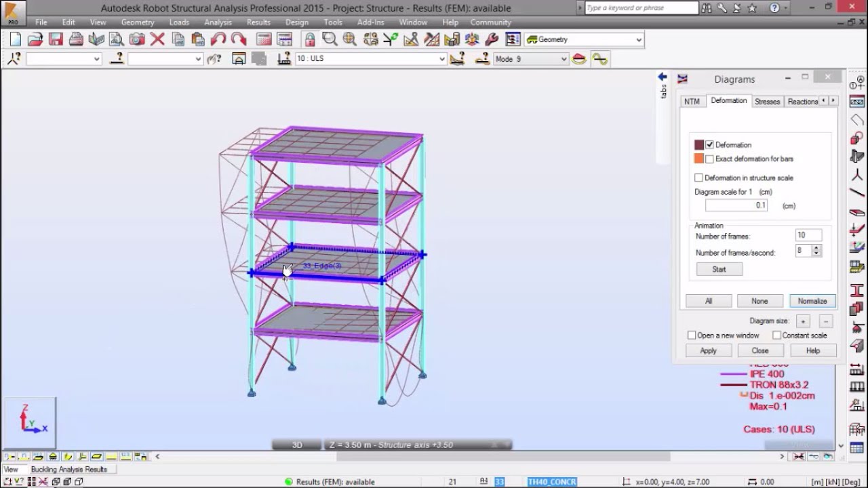Click the Normalize button

tap(812, 301)
